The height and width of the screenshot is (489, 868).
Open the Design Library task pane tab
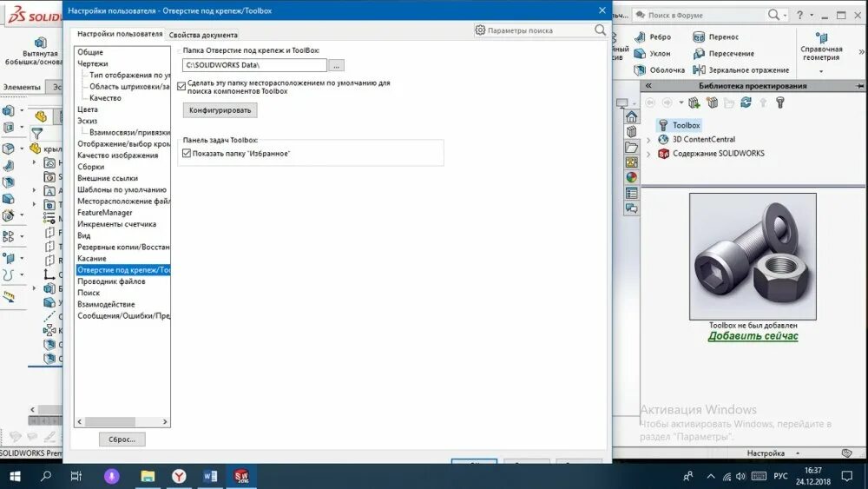coord(632,132)
